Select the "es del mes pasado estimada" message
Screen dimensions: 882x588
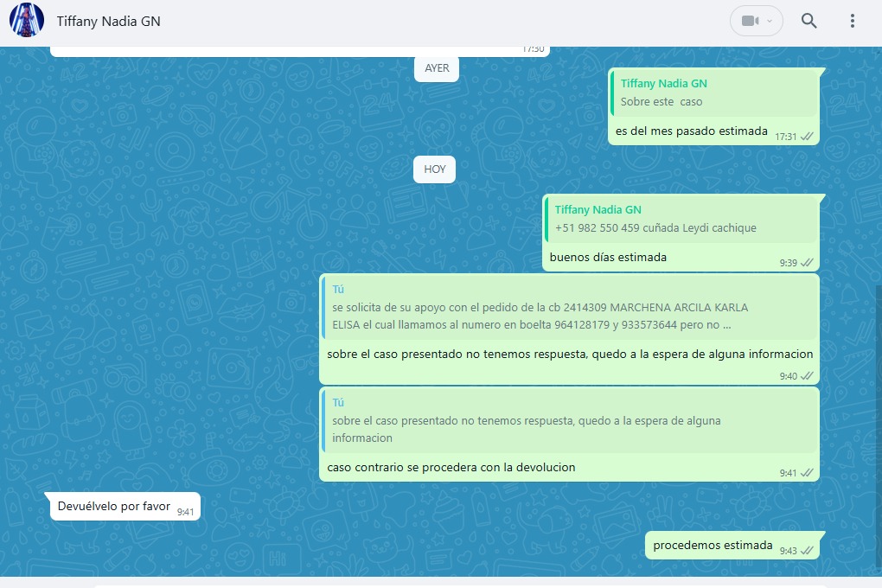coord(692,131)
